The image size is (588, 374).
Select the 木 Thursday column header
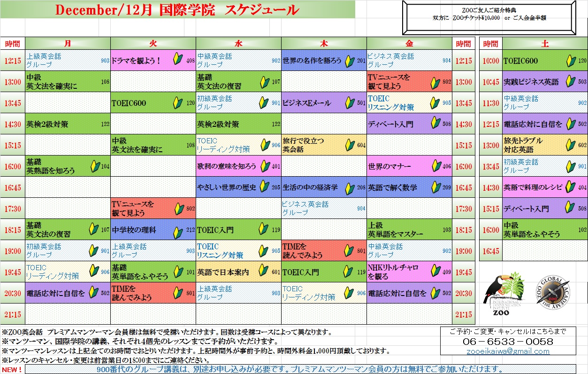pos(324,44)
